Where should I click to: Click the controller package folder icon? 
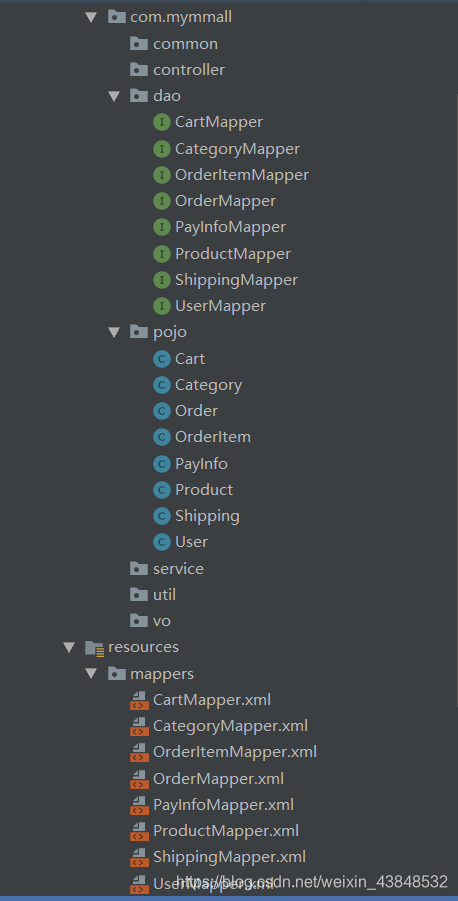[x=138, y=70]
